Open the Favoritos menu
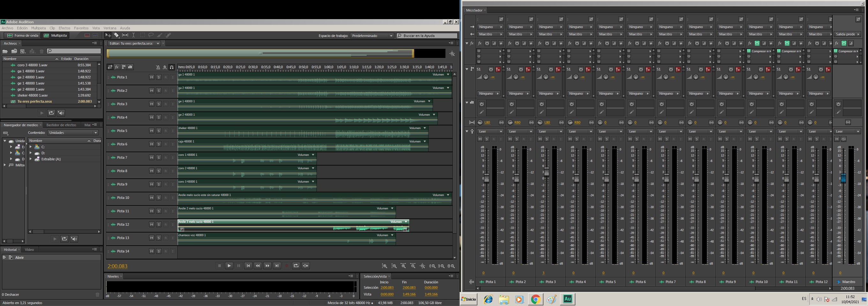This screenshot has width=868, height=306. pyautogui.click(x=81, y=28)
